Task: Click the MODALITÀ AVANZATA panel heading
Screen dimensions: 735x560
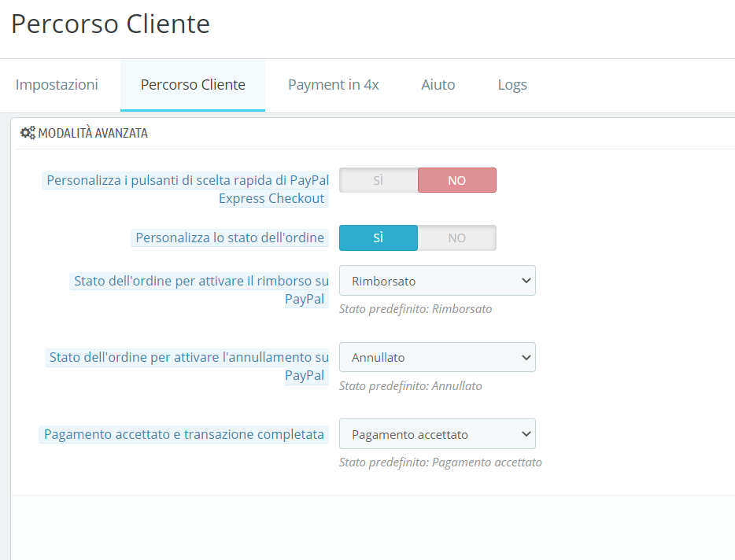Action: 93,133
